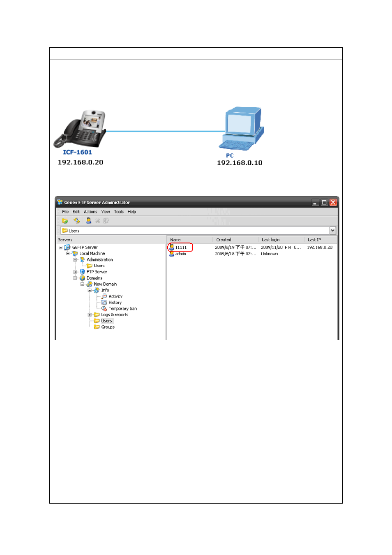The width and height of the screenshot is (392, 555).
Task: Open the Groups folder in New Domain
Action: coord(108,327)
